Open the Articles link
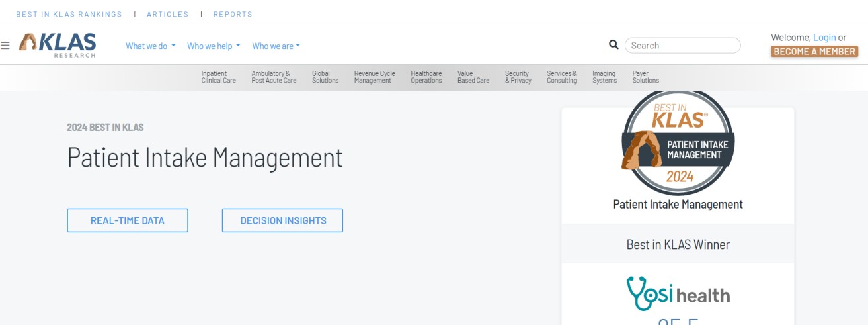 (x=168, y=14)
